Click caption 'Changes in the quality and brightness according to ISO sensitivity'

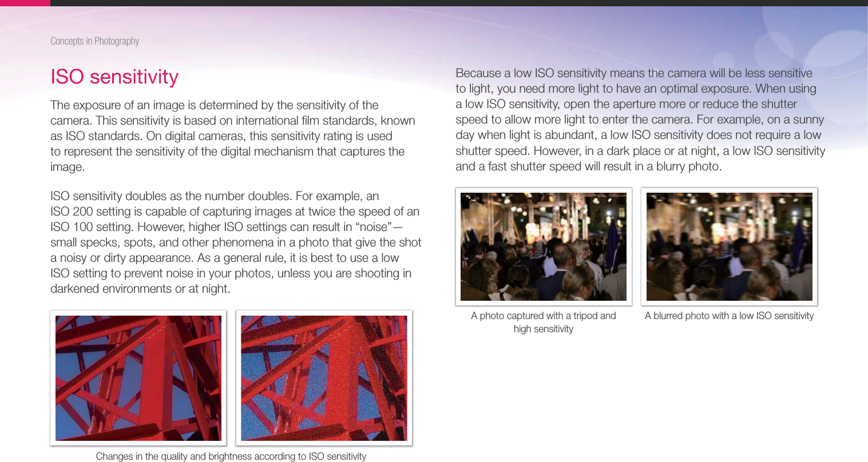[x=231, y=456]
